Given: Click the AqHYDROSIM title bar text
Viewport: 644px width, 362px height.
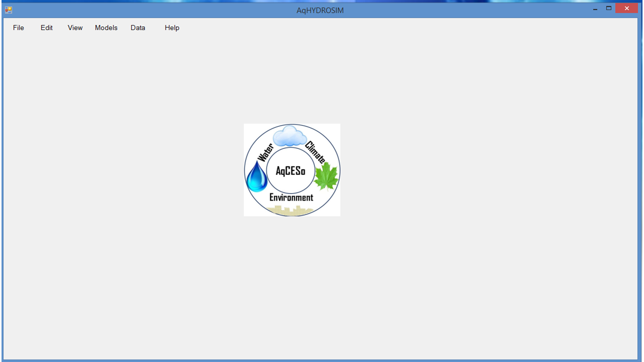Looking at the screenshot, I should [320, 10].
